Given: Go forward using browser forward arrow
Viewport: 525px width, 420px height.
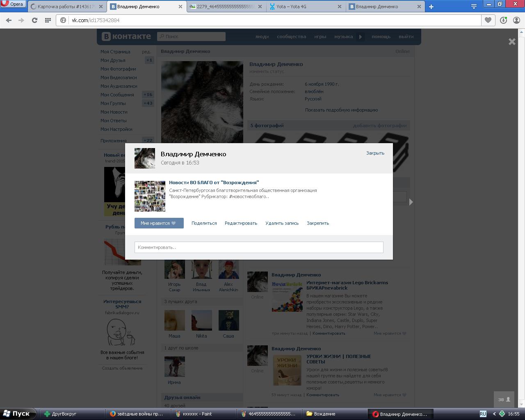Looking at the screenshot, I should click(21, 20).
